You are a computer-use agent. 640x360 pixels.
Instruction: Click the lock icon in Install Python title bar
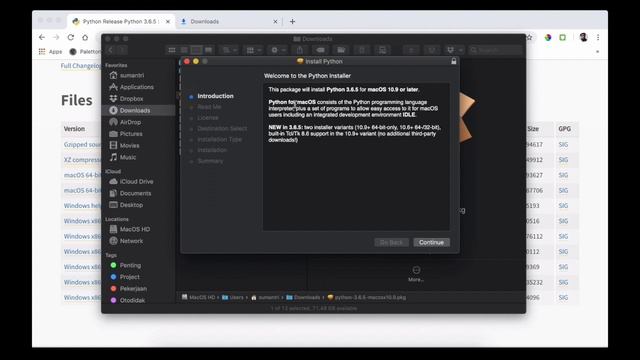point(453,61)
